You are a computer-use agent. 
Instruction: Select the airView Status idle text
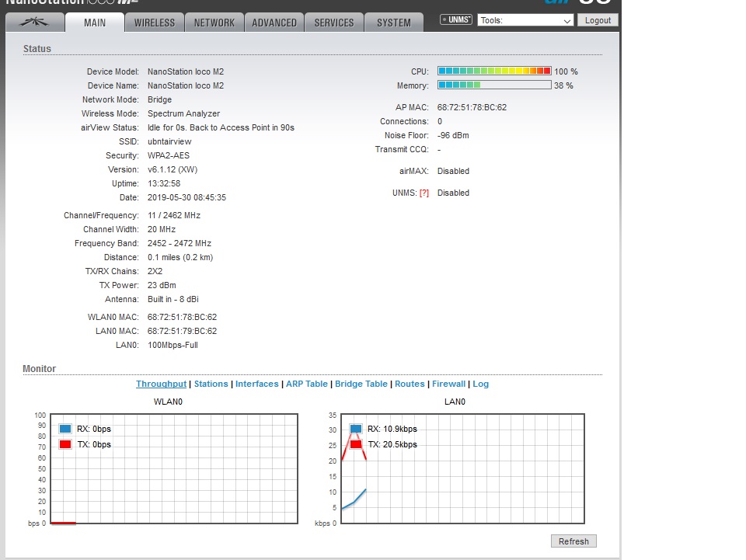tap(221, 127)
